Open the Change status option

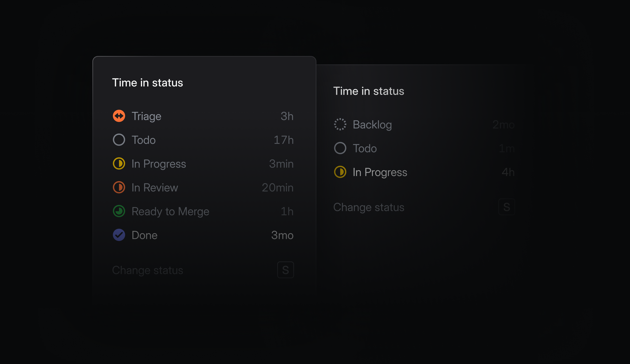coord(148,270)
